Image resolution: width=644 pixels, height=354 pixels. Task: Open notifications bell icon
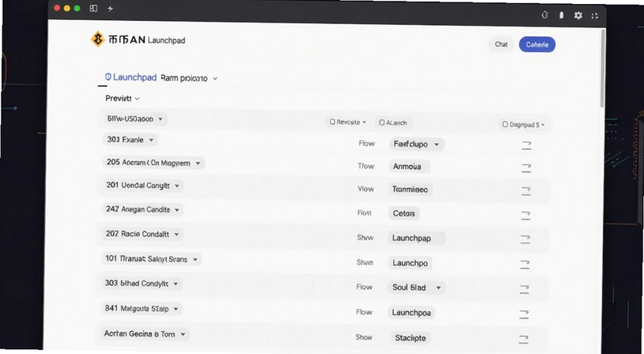pos(561,15)
